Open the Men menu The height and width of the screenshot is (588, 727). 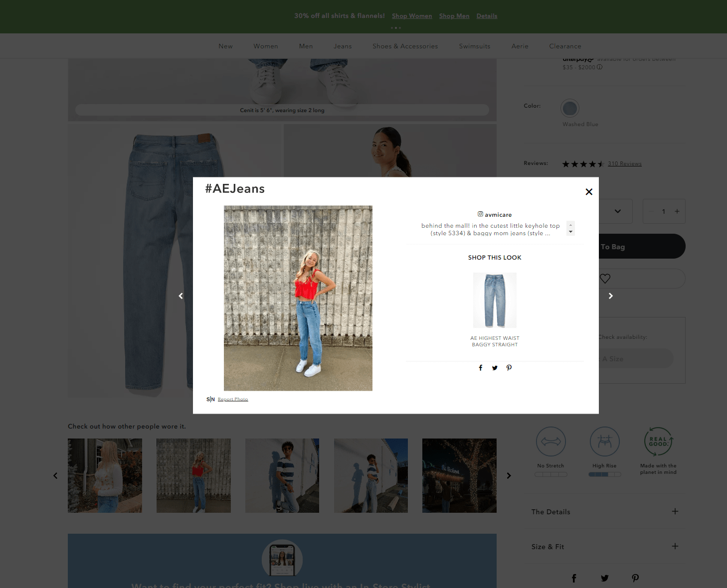[306, 46]
